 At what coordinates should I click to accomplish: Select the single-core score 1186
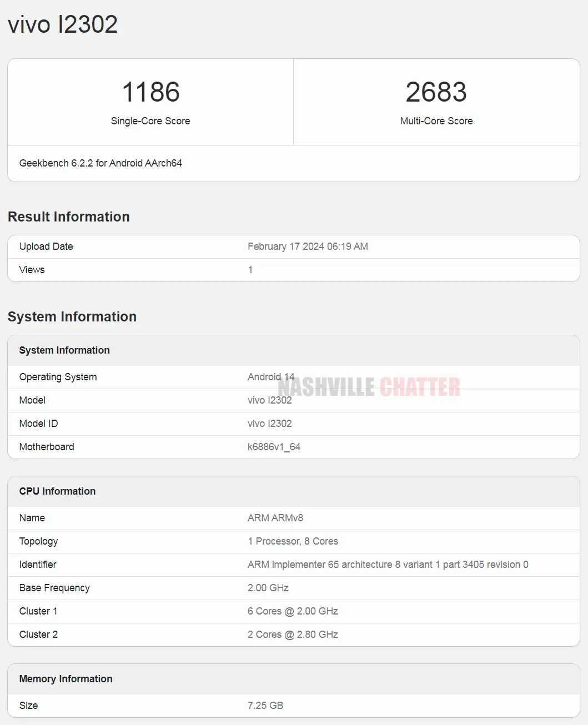(150, 92)
